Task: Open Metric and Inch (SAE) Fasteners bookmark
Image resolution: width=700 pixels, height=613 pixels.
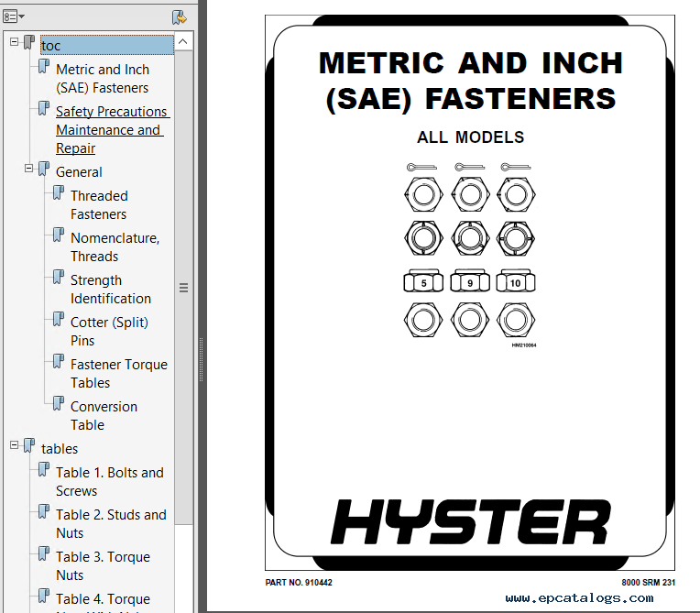Action: click(103, 79)
